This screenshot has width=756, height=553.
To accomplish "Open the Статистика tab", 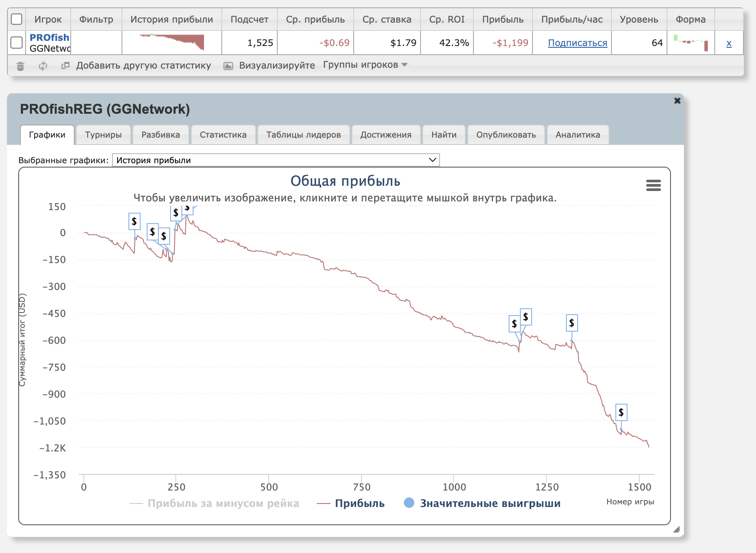I will click(x=223, y=135).
